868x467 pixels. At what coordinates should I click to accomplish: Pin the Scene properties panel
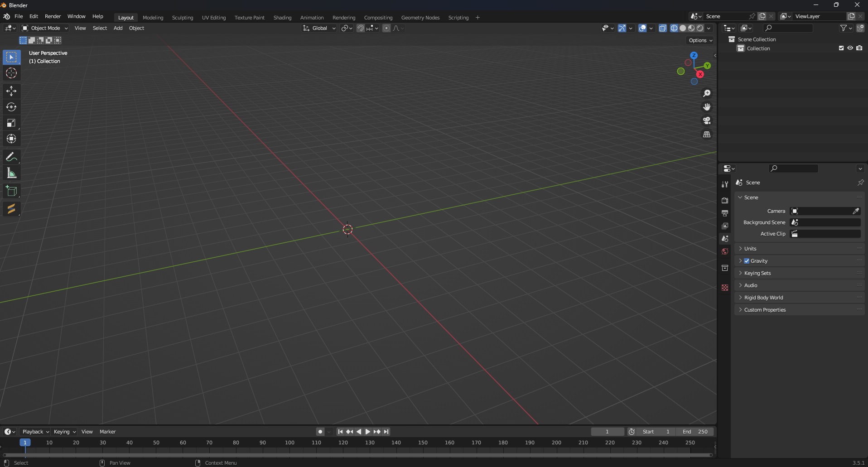860,183
